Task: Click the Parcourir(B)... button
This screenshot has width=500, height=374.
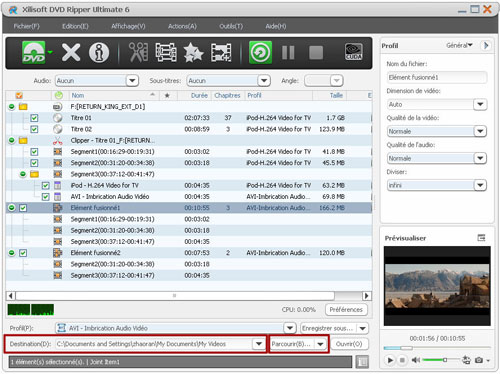Action: pos(292,344)
